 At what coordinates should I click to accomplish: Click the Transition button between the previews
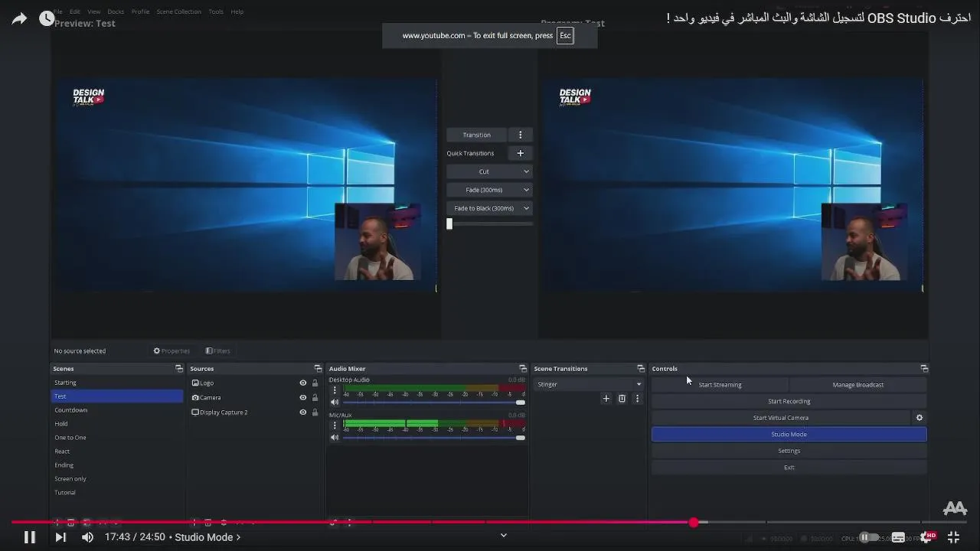point(476,135)
